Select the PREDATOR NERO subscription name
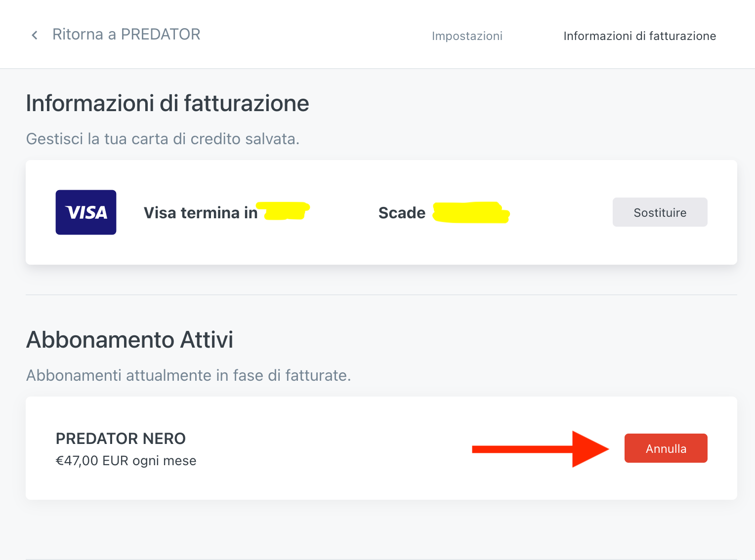The width and height of the screenshot is (755, 560). [121, 439]
